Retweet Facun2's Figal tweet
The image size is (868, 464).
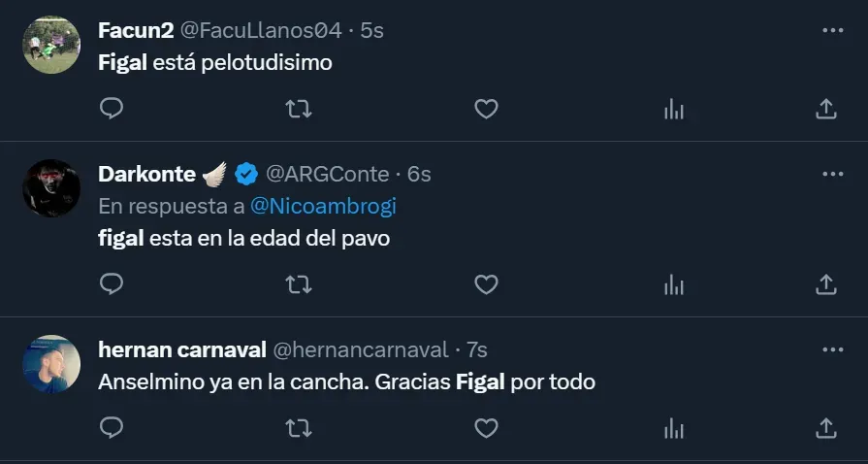click(x=299, y=109)
